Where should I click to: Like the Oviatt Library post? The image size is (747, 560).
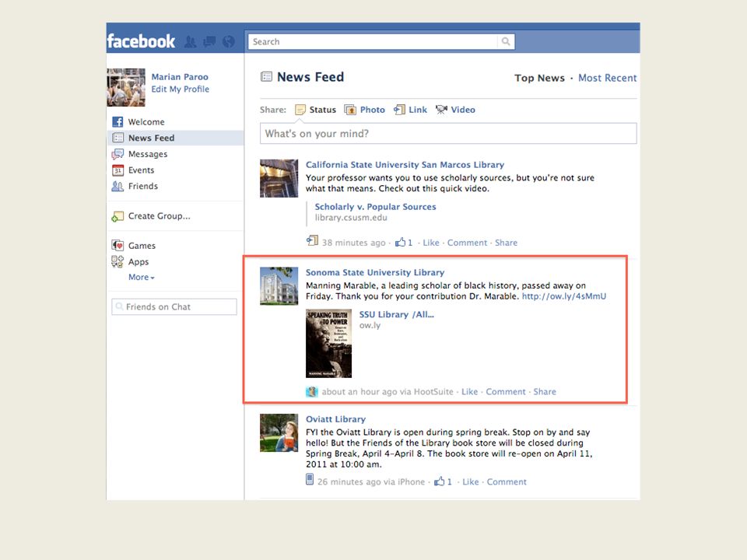(471, 482)
